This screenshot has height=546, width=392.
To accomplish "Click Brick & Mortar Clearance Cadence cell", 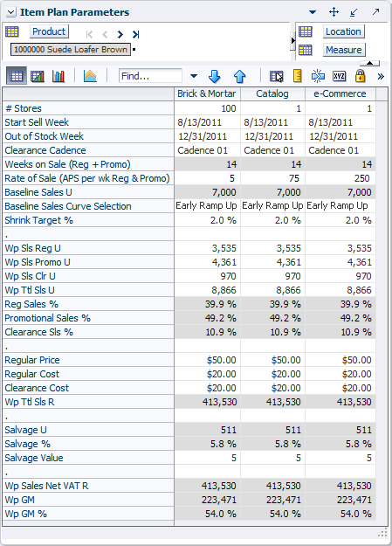I will click(x=207, y=150).
